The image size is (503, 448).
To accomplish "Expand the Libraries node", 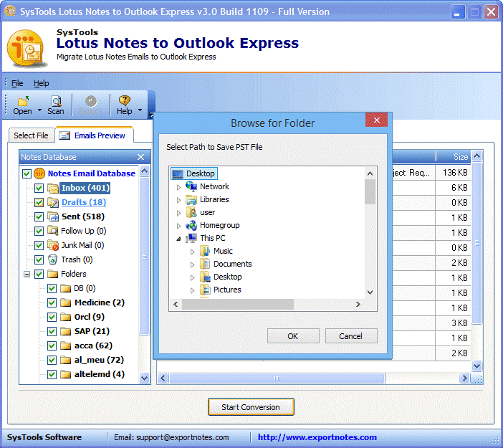I will point(178,200).
